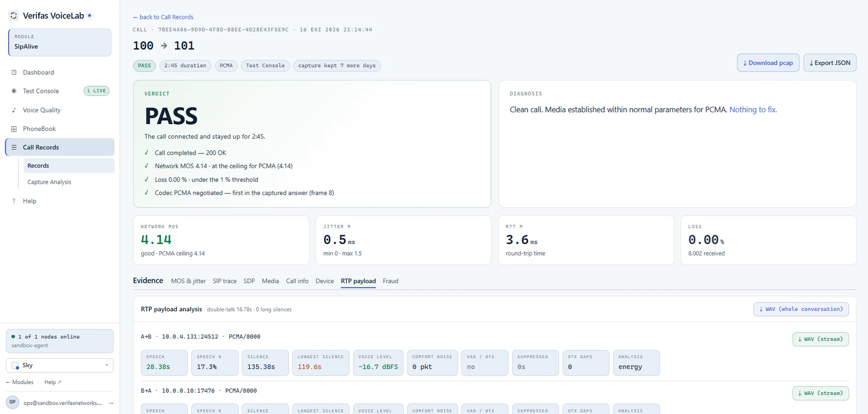Click the Jitter 0.5 ms value
Screen dimensions: 868x414
(x=339, y=240)
